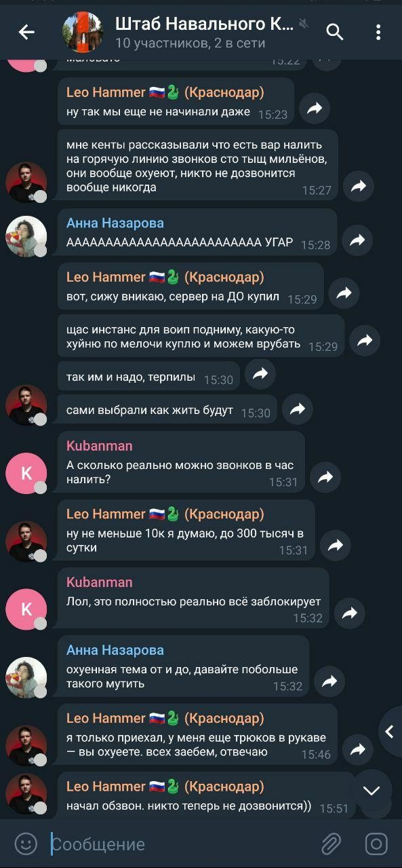The height and width of the screenshot is (868, 402).
Task: Open search with the magnifier icon
Action: (335, 31)
